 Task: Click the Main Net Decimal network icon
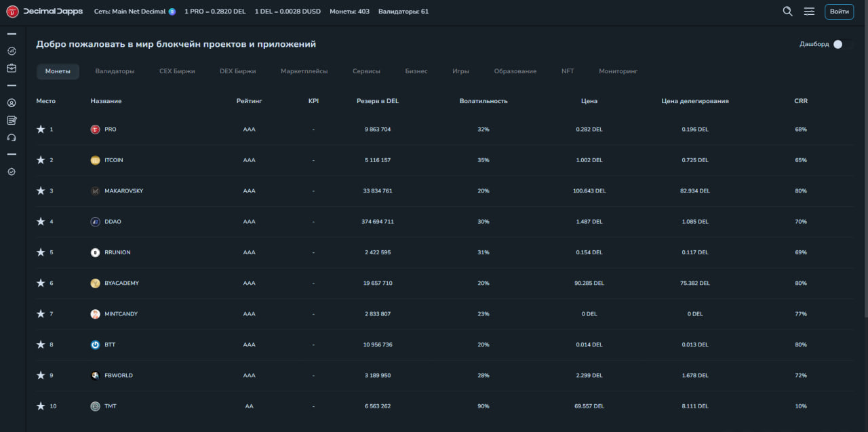pos(172,12)
